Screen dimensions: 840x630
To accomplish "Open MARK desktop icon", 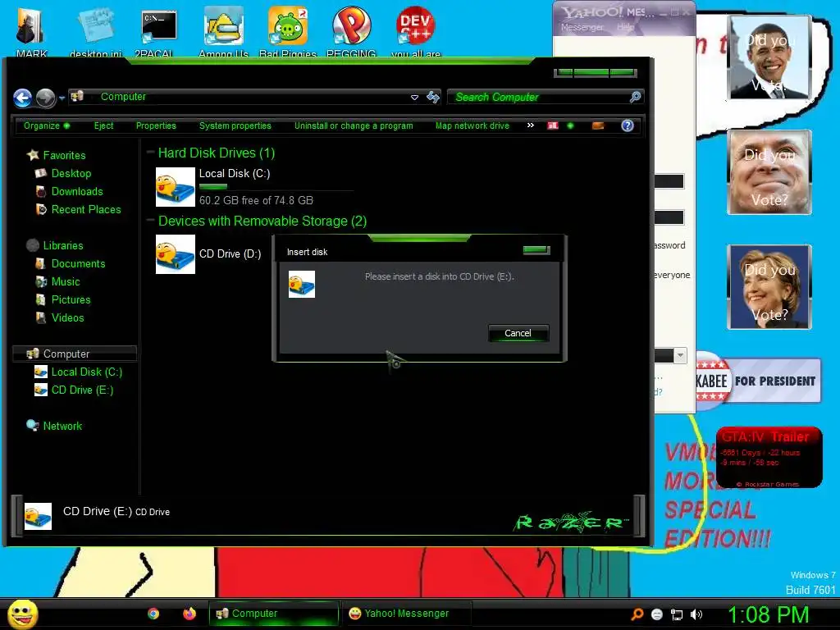I will (x=31, y=30).
